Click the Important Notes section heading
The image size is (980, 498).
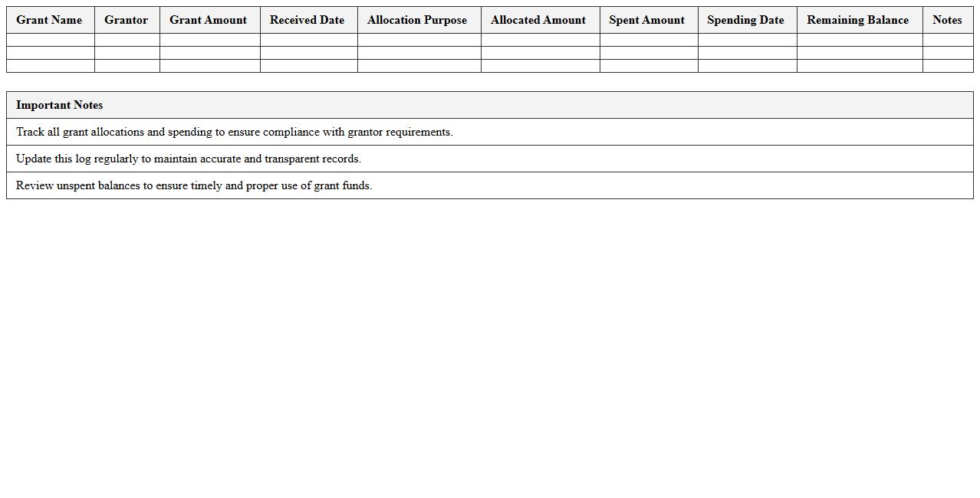click(60, 105)
